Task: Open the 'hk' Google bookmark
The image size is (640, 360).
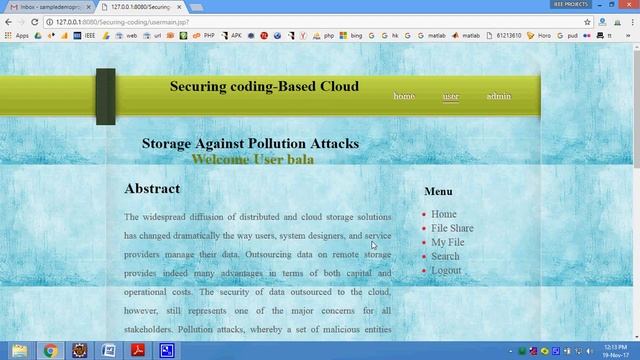Action: pos(390,36)
